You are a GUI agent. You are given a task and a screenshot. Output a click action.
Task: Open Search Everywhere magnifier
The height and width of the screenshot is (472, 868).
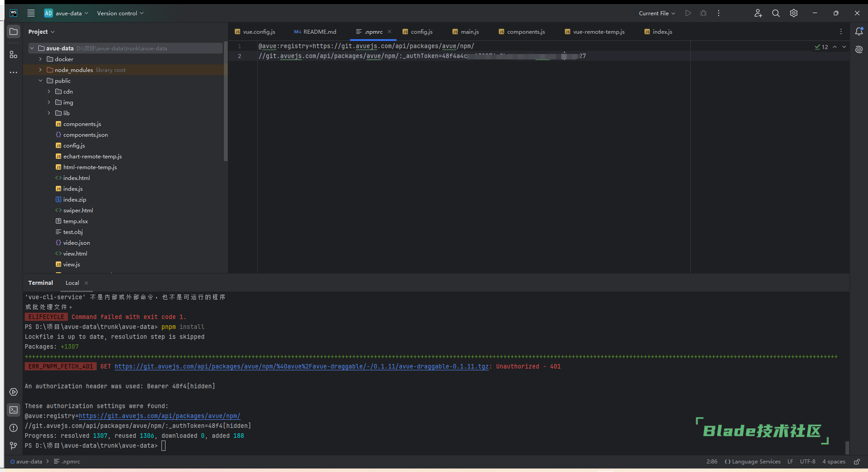pos(776,13)
